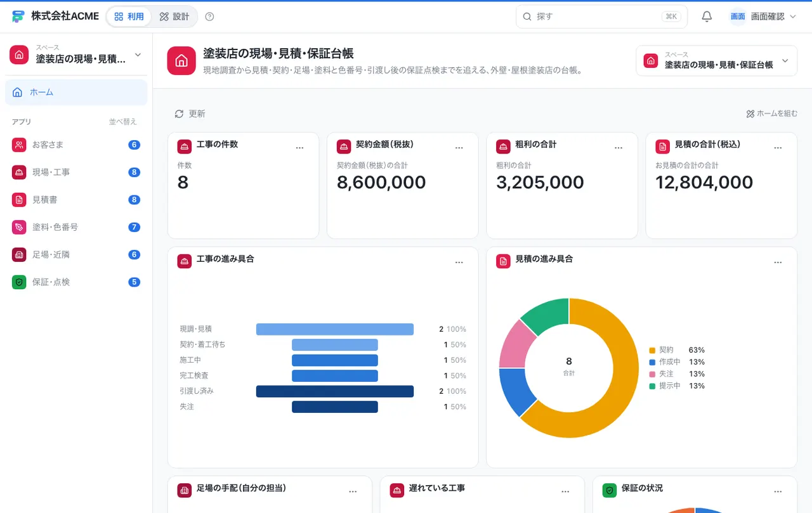This screenshot has width=812, height=513.
Task: Open more options on 足場の手配 card
Action: 353,491
